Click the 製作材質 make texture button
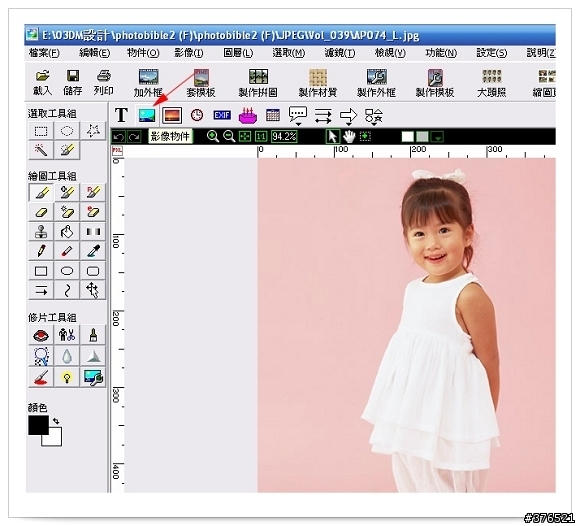Image resolution: width=580 pixels, height=526 pixels. point(318,83)
